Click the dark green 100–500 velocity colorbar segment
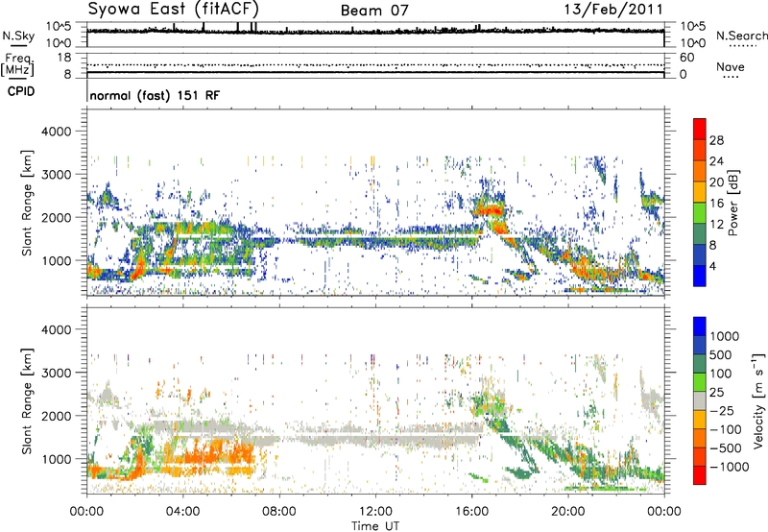 click(x=700, y=364)
